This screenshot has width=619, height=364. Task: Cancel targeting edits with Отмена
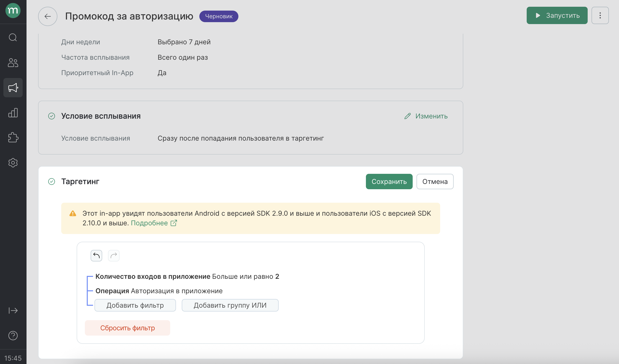point(435,182)
